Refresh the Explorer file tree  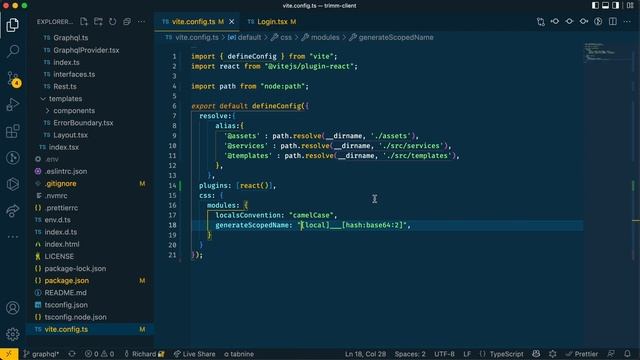(x=113, y=22)
